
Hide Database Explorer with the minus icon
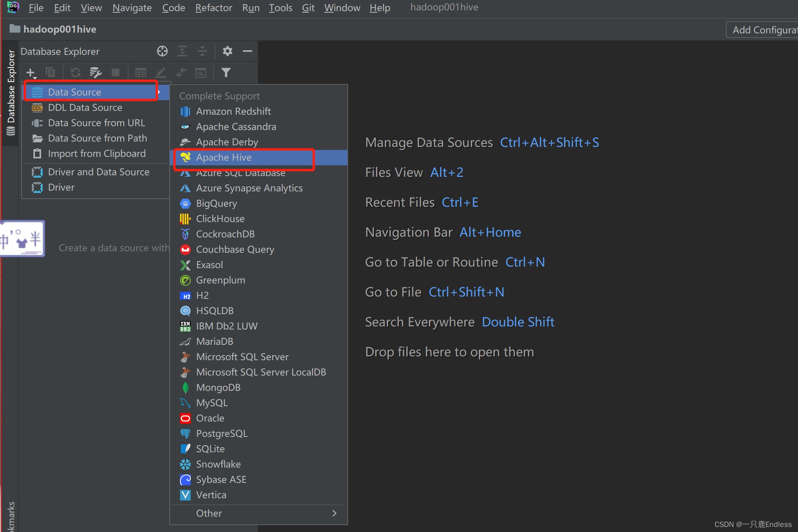[248, 51]
